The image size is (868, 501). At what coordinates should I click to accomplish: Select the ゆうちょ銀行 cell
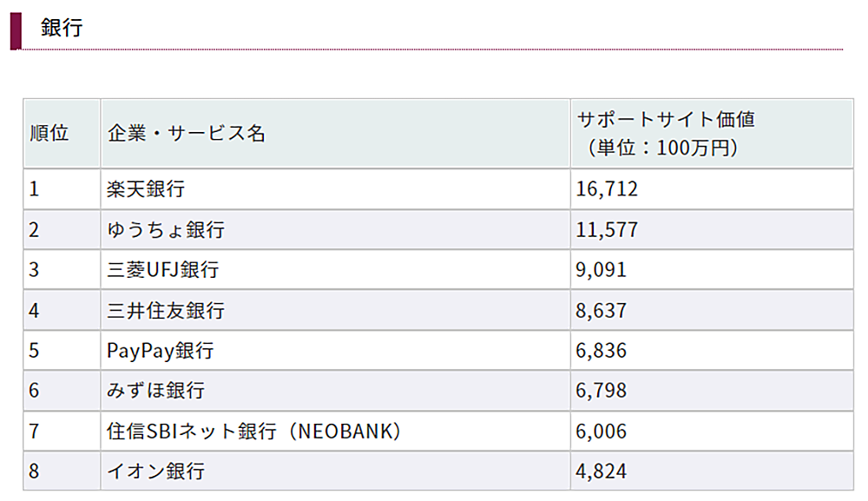coord(166,229)
